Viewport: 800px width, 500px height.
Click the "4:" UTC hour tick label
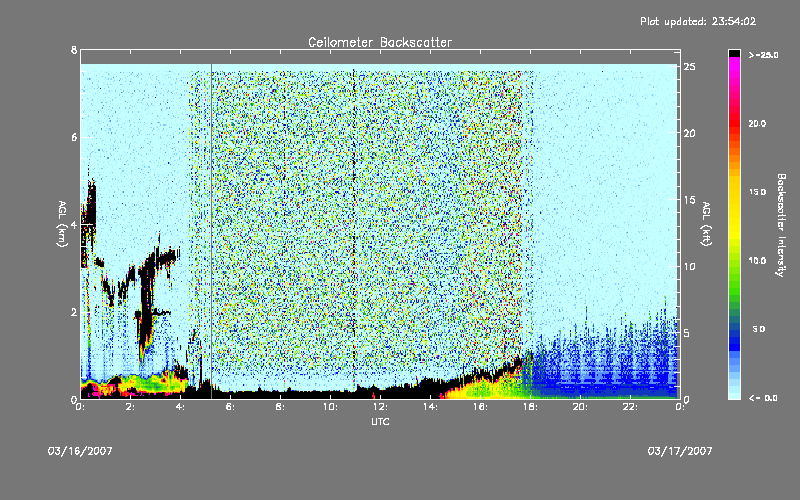pyautogui.click(x=181, y=407)
